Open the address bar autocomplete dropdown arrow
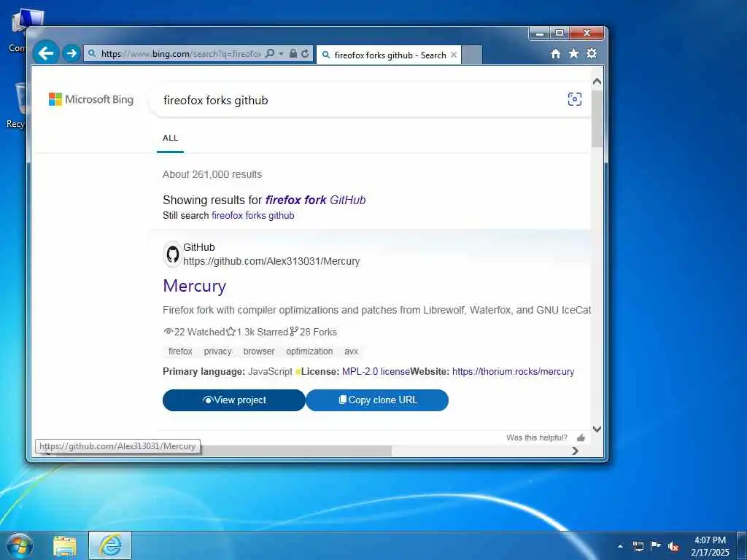This screenshot has height=560, width=747. 281,53
